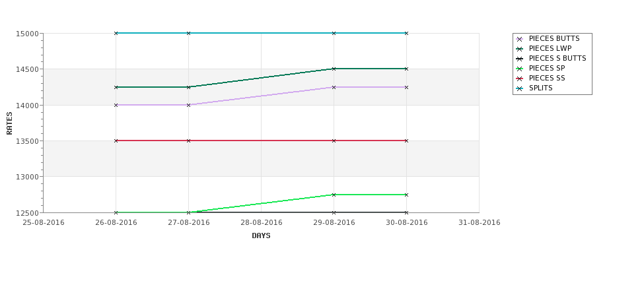The width and height of the screenshot is (644, 283).
Task: Select the SPLITS data point on 26-08-2016
Action: (116, 33)
